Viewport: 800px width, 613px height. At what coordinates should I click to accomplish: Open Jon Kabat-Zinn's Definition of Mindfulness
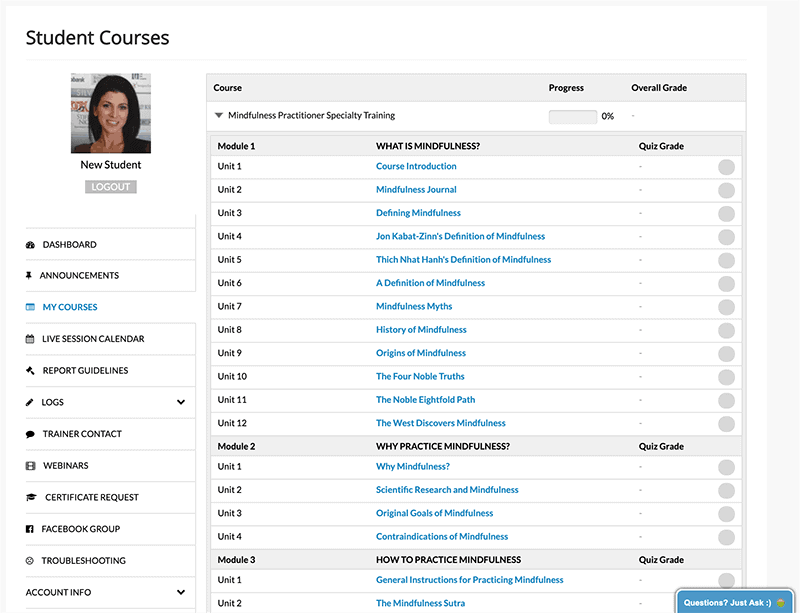pos(460,236)
